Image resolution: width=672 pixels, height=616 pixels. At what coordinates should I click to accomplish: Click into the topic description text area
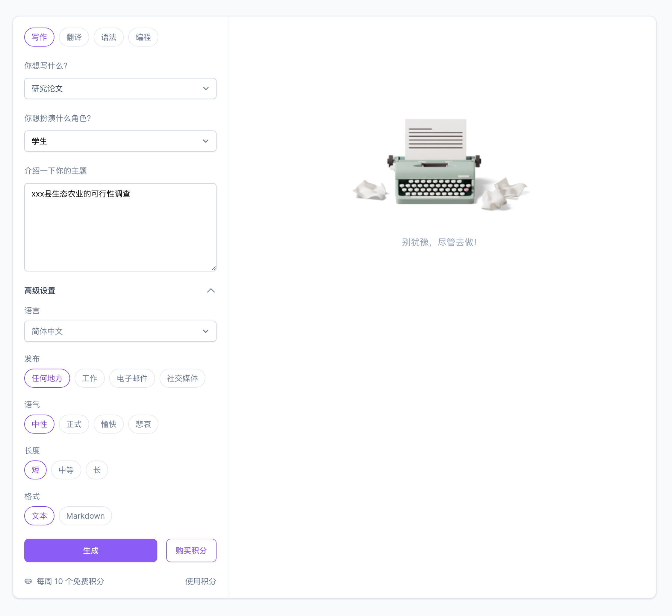click(120, 230)
